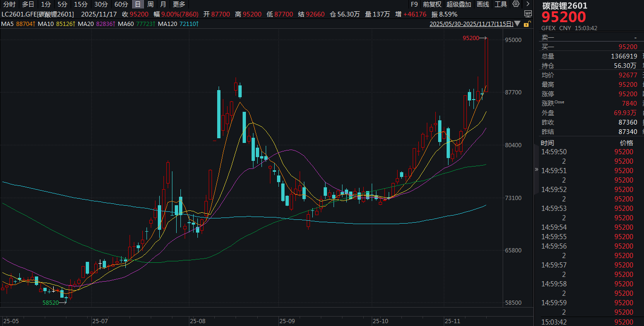Open the 工具 tools menu
This screenshot has height=326, width=644.
(x=501, y=4)
